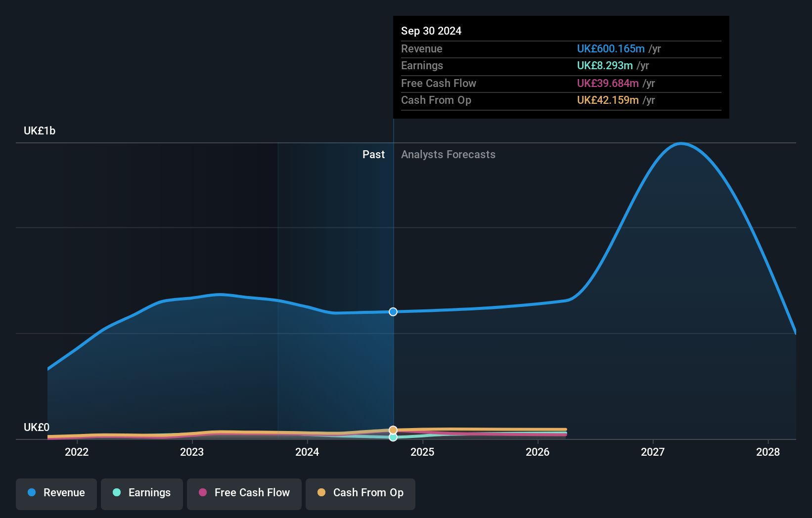The width and height of the screenshot is (812, 518).
Task: Click the orange Cash From Op data point
Action: pos(393,430)
